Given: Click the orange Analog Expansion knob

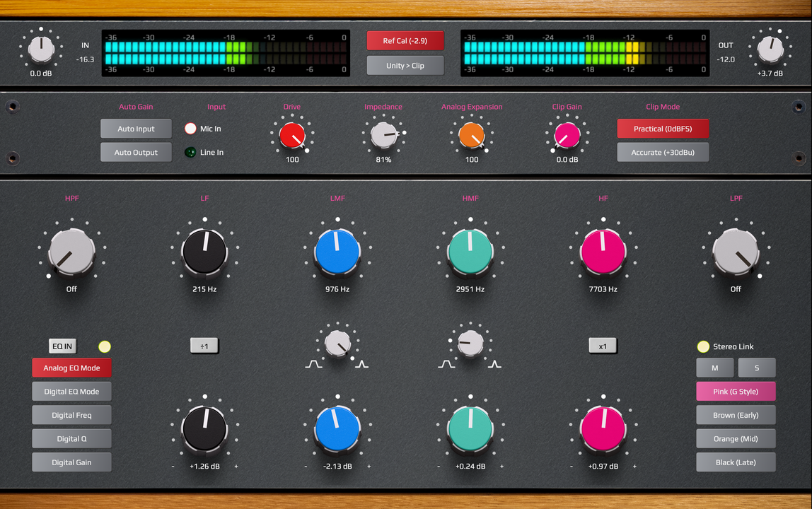Looking at the screenshot, I should 471,135.
